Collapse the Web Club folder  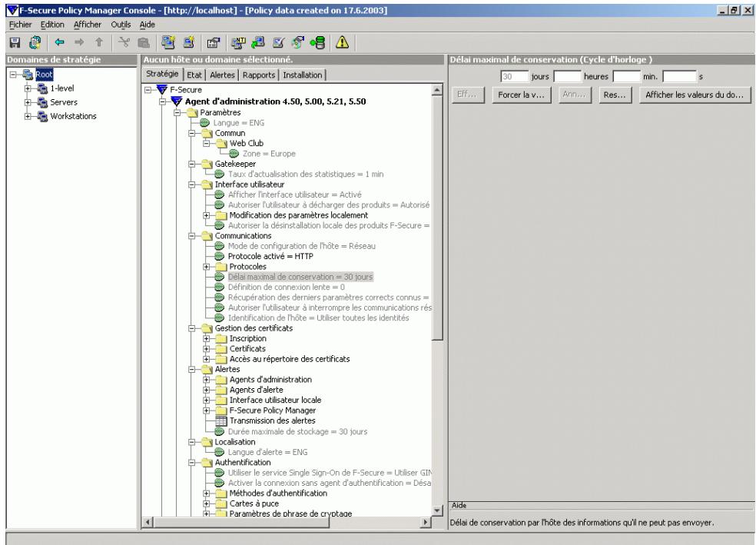tap(207, 143)
